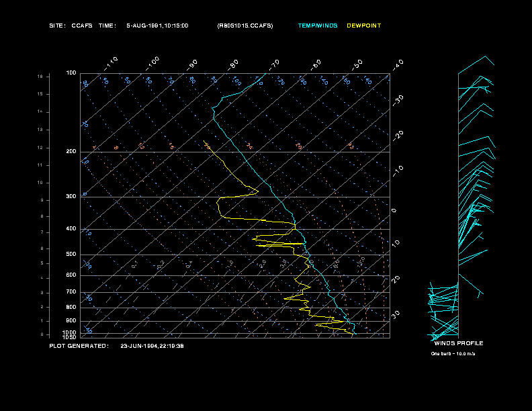Click the 5 km altitude scale mark
The image size is (532, 411).
pos(42,263)
